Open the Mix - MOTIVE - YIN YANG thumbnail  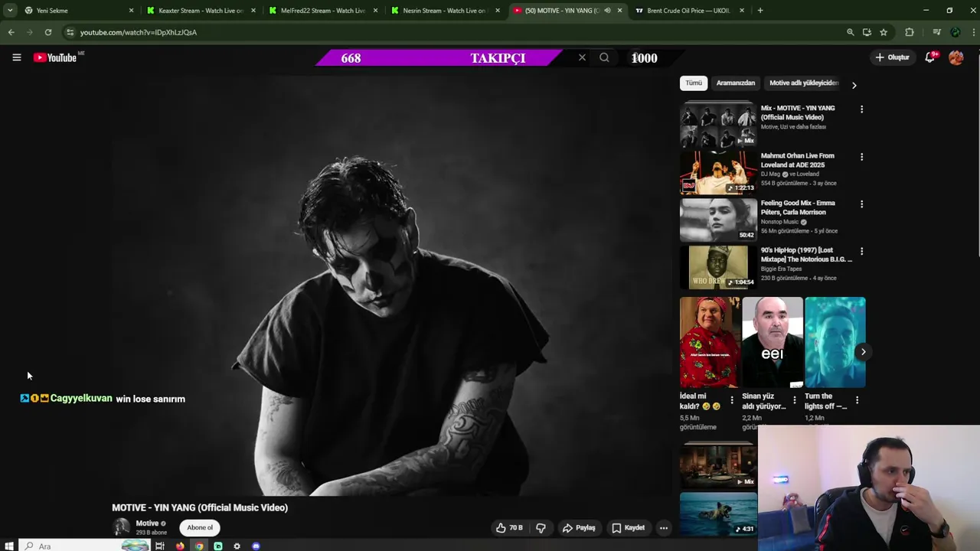click(718, 124)
